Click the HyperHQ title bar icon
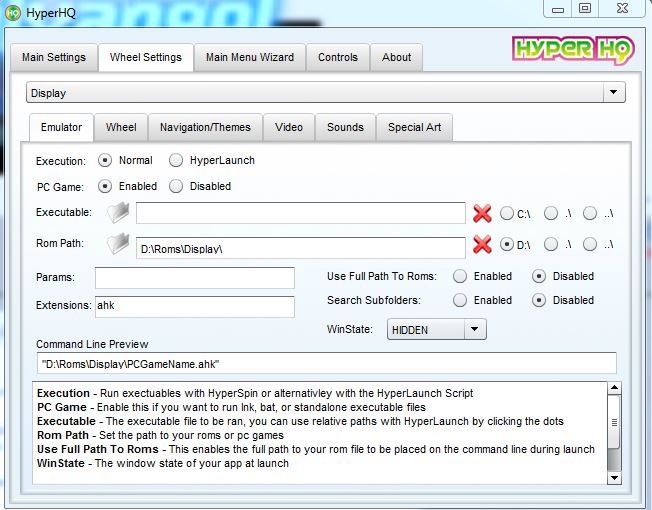 (13, 12)
